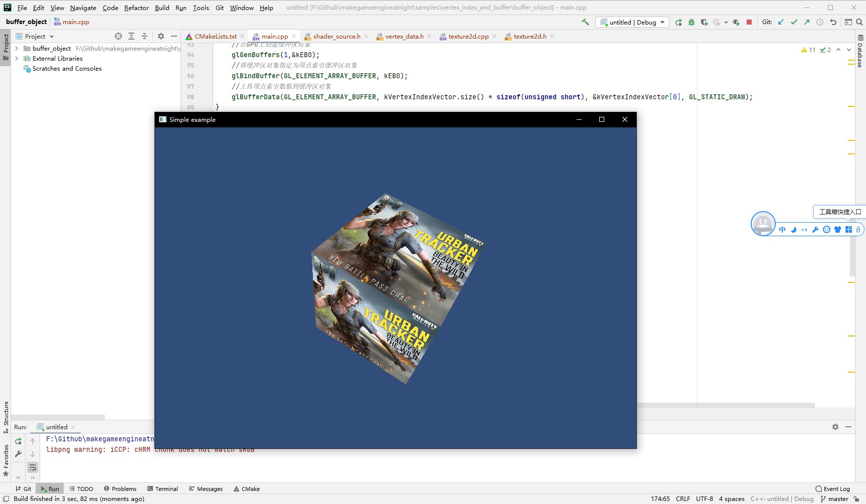
Task: Open Messages tool window tab
Action: [206, 489]
